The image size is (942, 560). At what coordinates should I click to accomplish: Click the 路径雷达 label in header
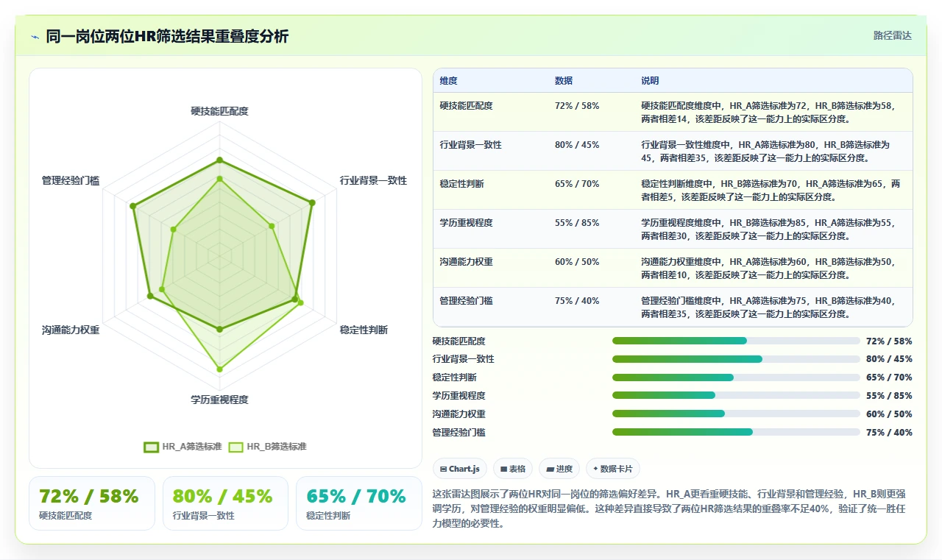893,35
